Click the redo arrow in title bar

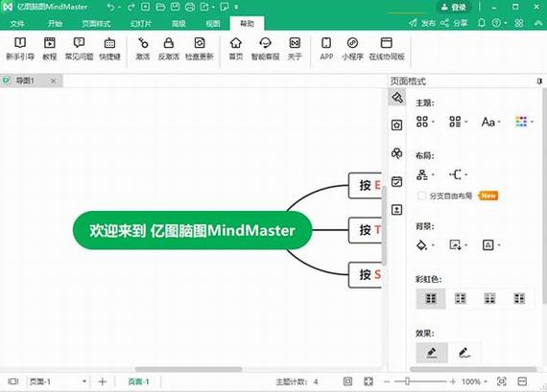(131, 7)
